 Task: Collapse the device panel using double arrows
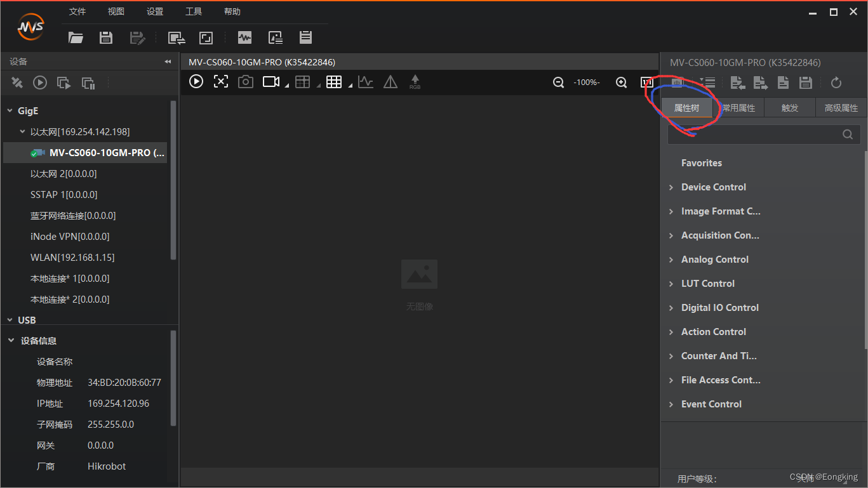tap(168, 62)
